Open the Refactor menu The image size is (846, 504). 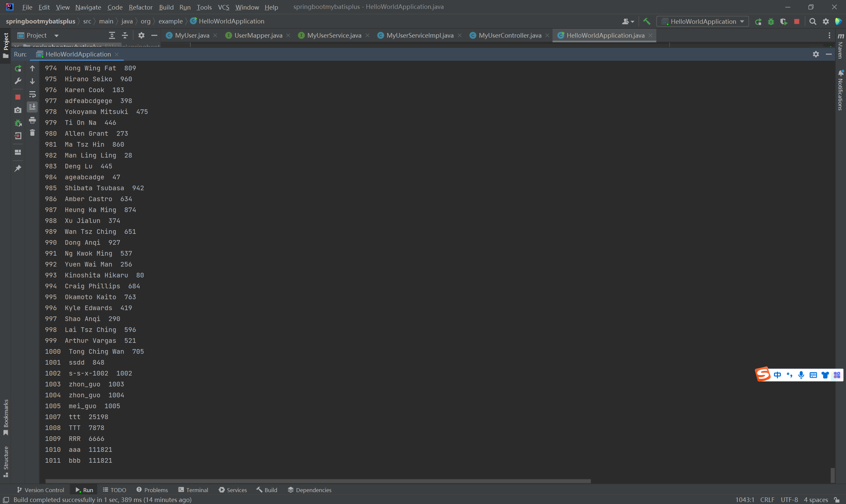pyautogui.click(x=140, y=7)
